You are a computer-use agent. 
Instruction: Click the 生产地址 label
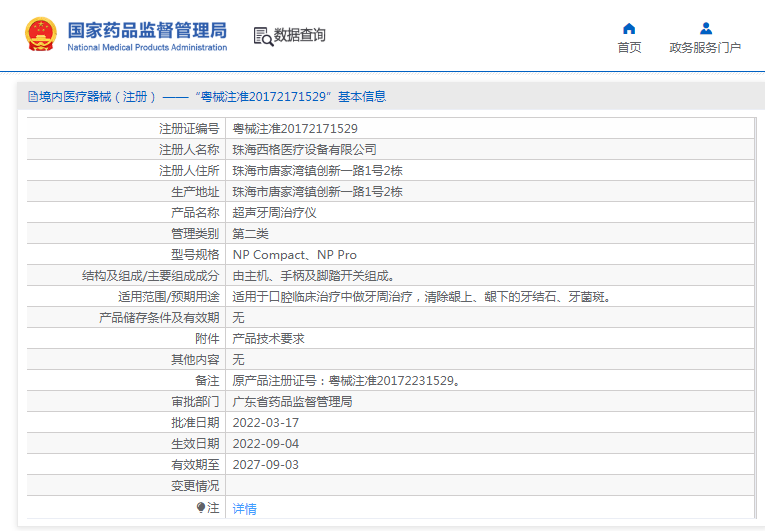(195, 191)
